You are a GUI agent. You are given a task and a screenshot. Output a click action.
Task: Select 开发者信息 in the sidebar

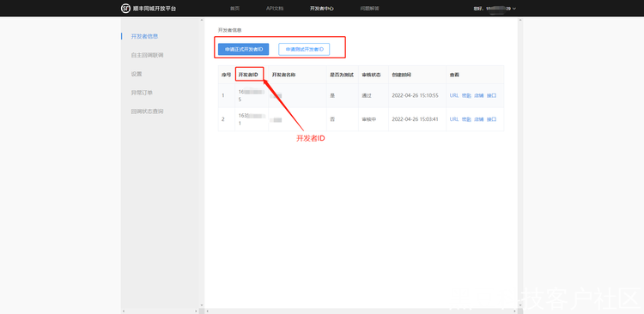tap(144, 36)
